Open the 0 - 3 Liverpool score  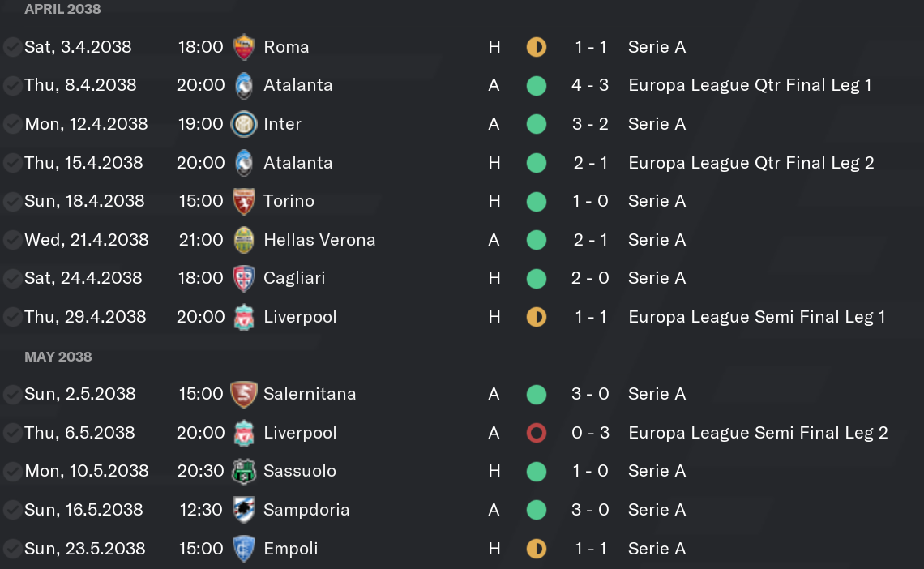590,433
